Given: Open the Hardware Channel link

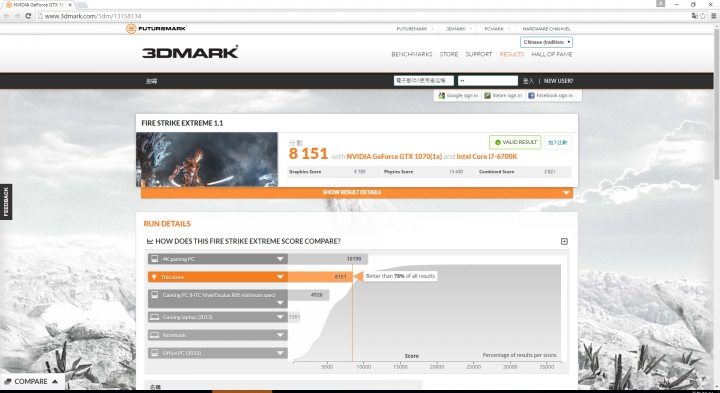Looking at the screenshot, I should 546,29.
